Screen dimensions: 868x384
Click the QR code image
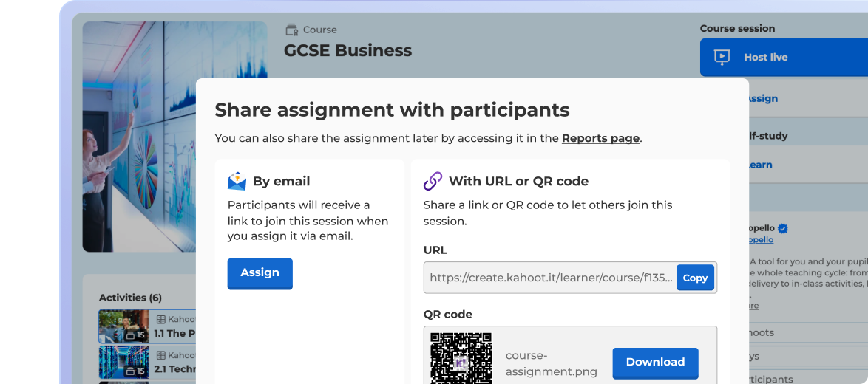pyautogui.click(x=461, y=358)
